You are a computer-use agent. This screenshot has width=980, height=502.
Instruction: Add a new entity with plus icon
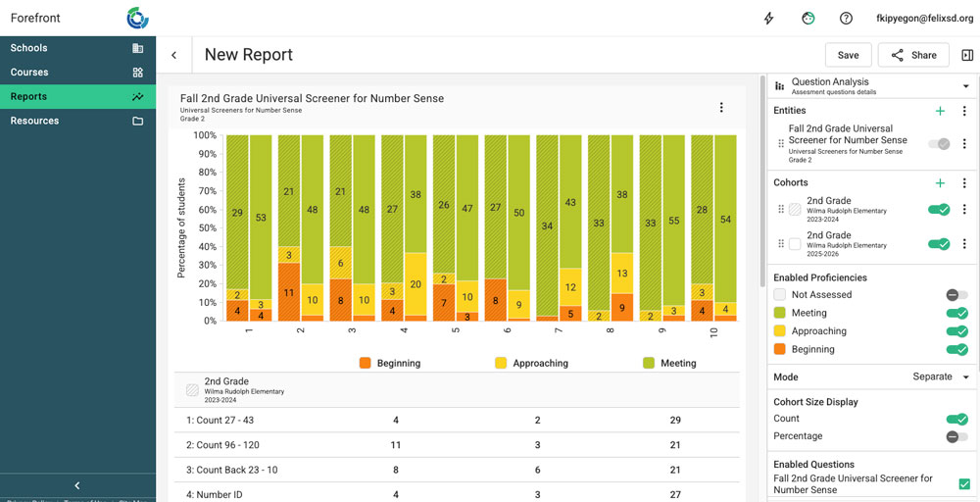click(x=940, y=112)
